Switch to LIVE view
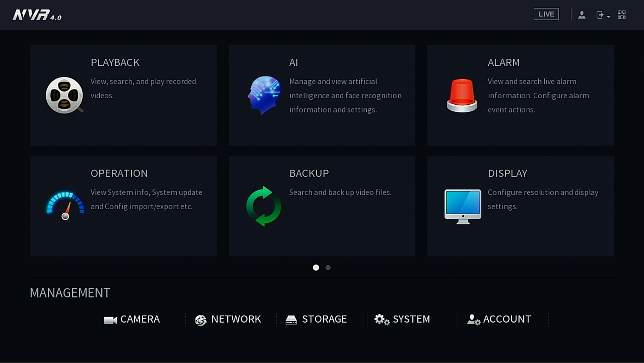The height and width of the screenshot is (363, 644). click(546, 14)
